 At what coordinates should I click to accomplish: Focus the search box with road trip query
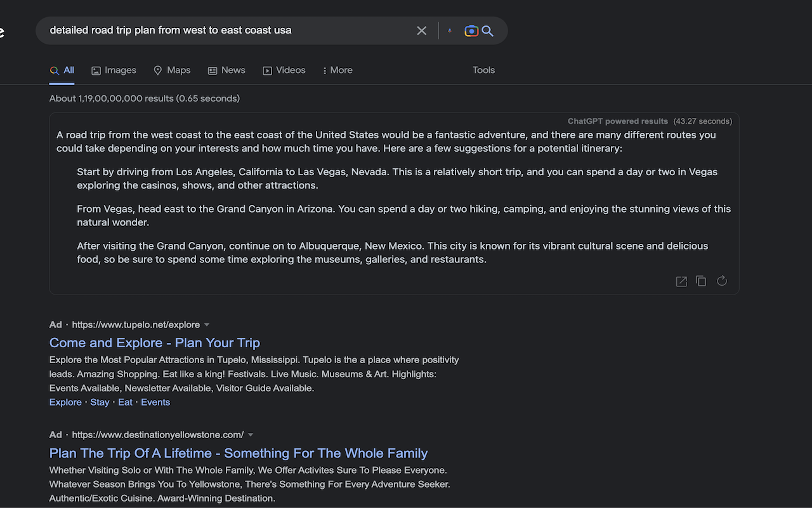point(228,30)
